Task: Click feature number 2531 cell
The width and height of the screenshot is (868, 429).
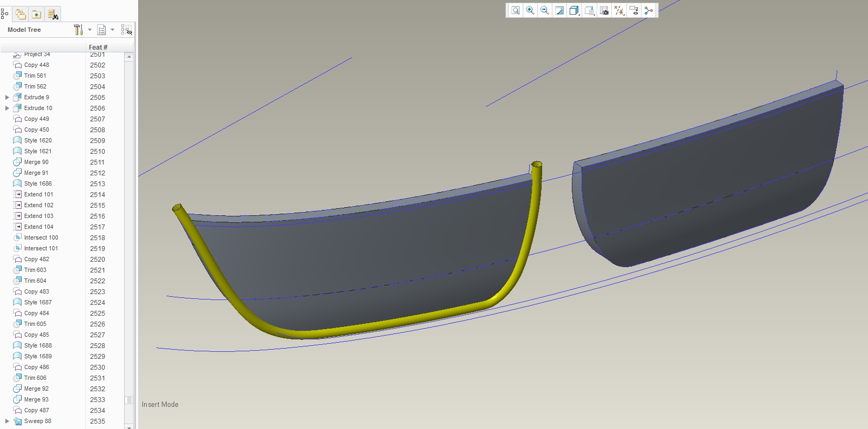Action: click(98, 378)
